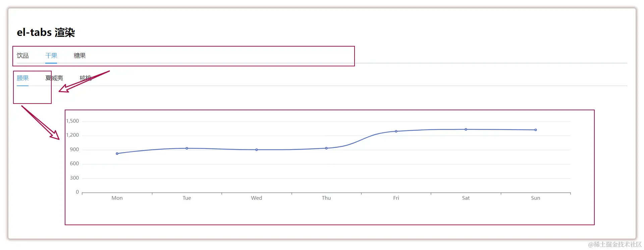Click the 1,500 y-axis label
This screenshot has height=250, width=644.
click(x=72, y=121)
